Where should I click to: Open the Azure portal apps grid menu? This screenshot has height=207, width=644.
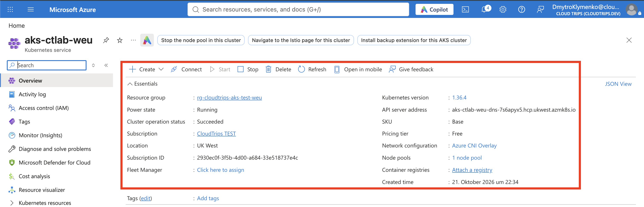pos(10,10)
